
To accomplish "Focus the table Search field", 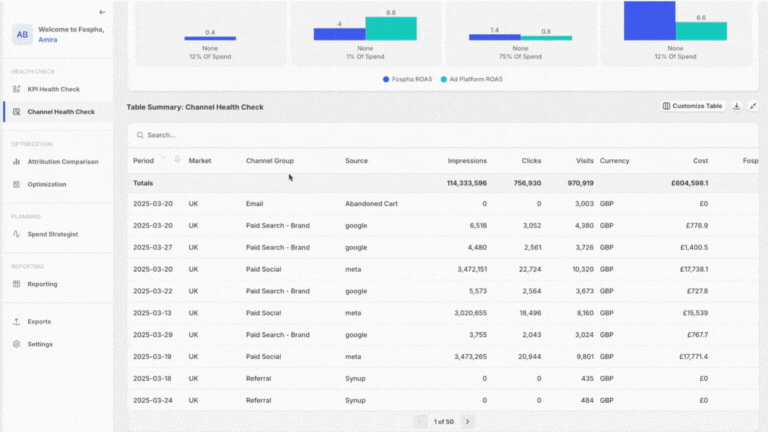I will (x=443, y=135).
